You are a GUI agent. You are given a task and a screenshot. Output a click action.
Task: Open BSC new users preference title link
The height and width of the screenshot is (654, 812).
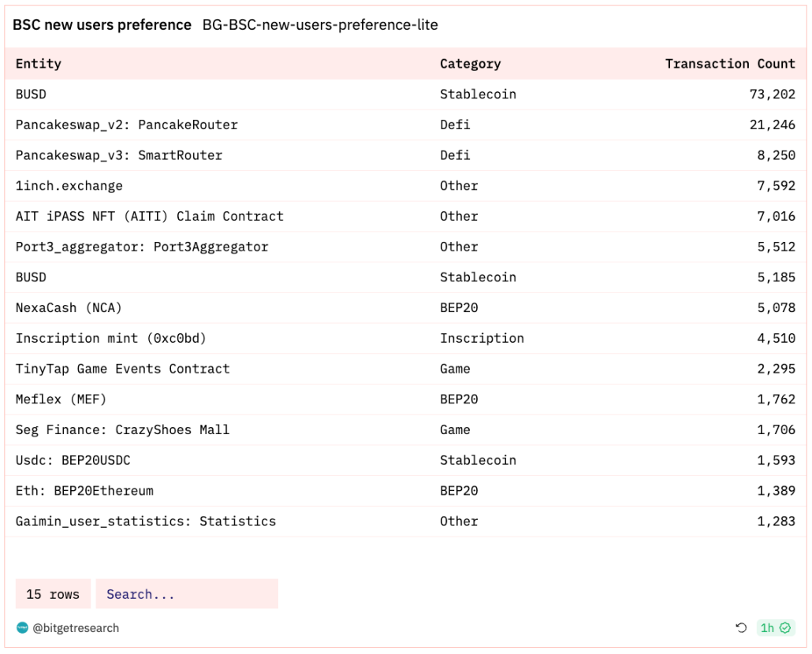[x=102, y=25]
